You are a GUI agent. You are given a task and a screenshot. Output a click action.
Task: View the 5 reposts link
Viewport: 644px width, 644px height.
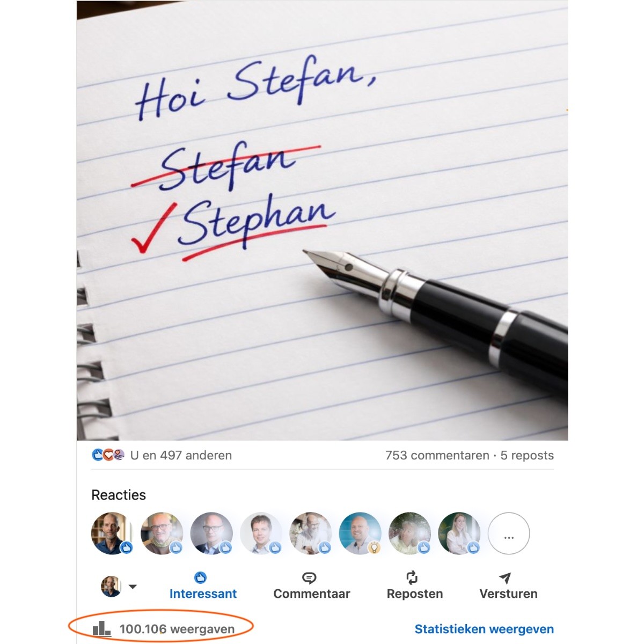pos(527,455)
